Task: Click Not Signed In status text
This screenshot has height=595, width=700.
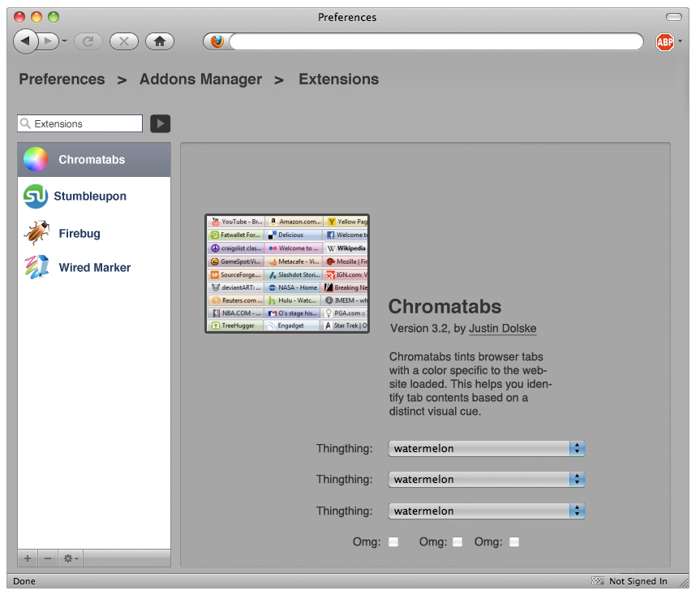Action: click(638, 581)
